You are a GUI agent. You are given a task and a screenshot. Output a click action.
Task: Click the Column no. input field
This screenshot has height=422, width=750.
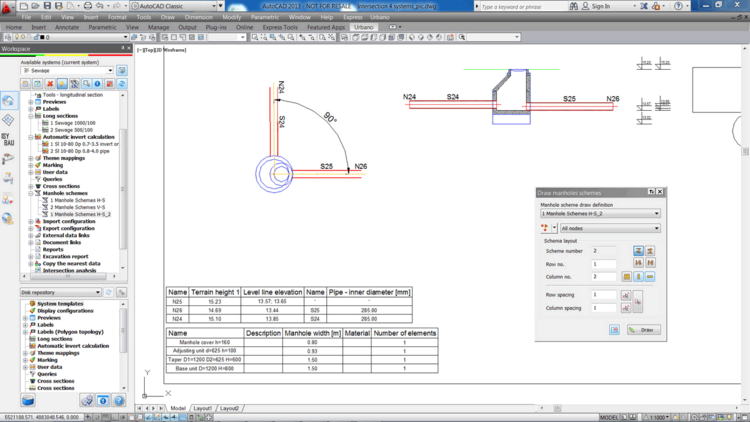point(604,276)
